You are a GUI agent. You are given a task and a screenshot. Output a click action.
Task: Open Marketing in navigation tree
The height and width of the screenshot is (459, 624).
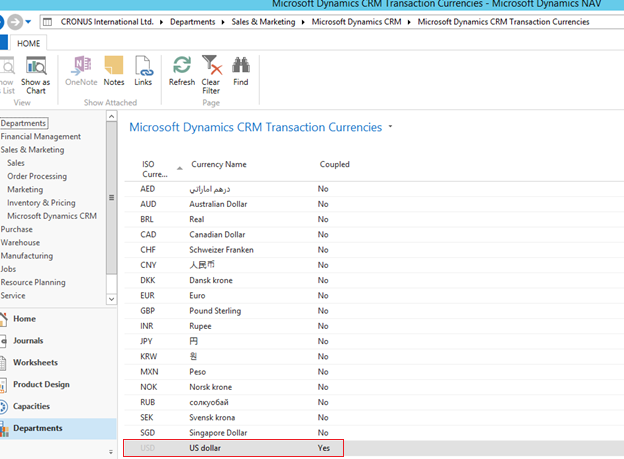(x=25, y=189)
